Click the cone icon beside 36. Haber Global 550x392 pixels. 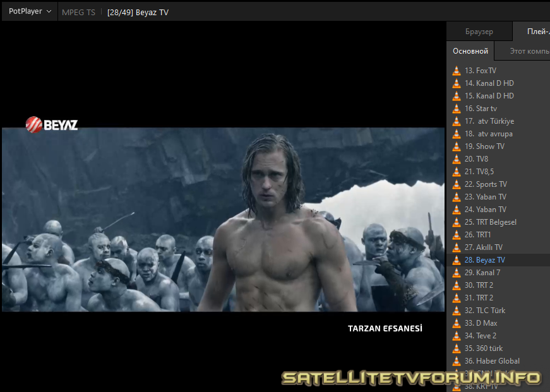[457, 361]
